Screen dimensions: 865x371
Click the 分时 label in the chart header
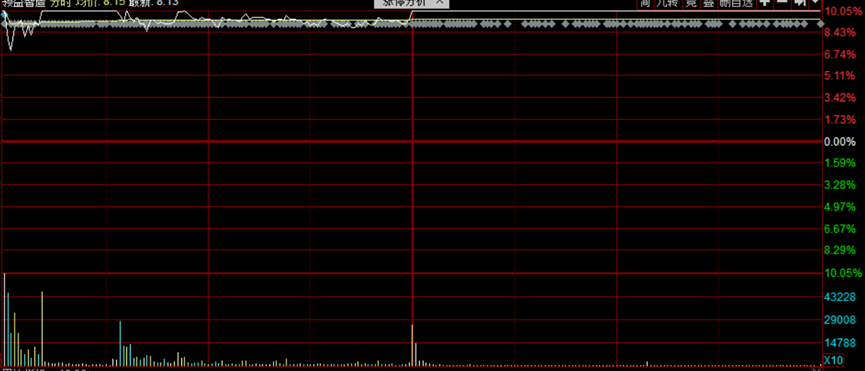coord(61,2)
